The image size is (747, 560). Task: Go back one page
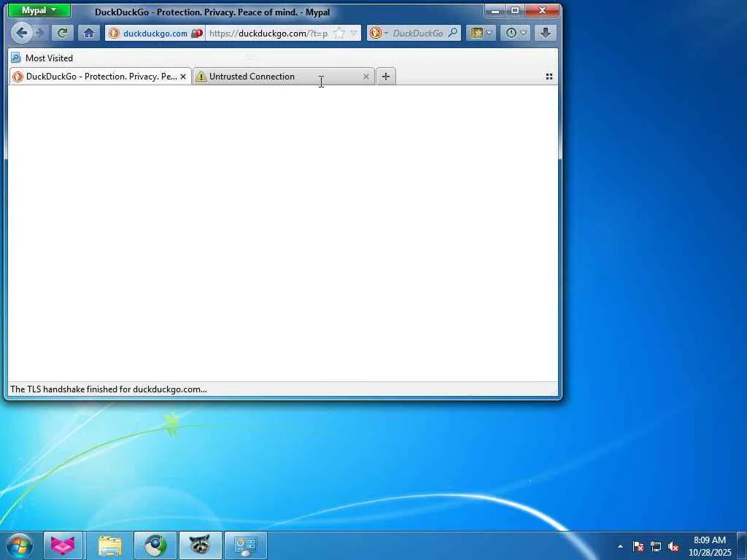coord(21,33)
